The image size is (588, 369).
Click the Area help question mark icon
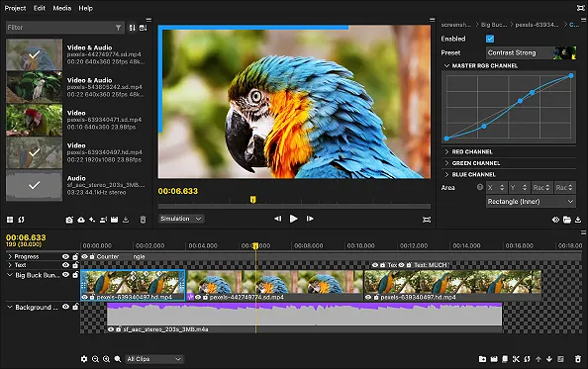pos(480,187)
